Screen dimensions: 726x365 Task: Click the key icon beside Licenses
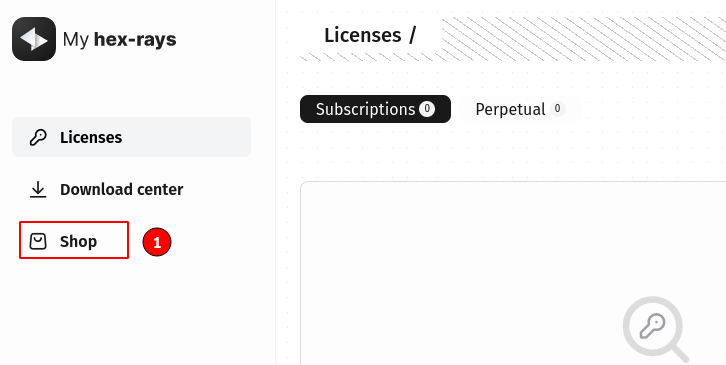38,137
